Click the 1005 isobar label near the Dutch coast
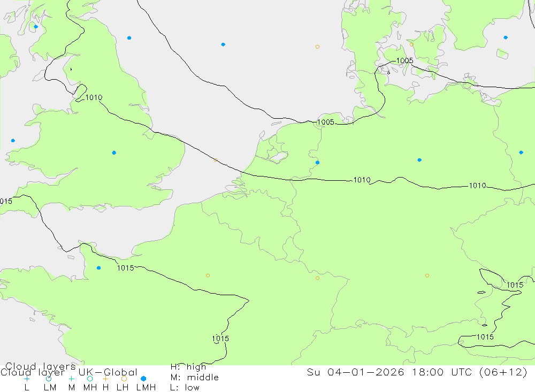Screen dimensions: 535x392 tap(326, 122)
